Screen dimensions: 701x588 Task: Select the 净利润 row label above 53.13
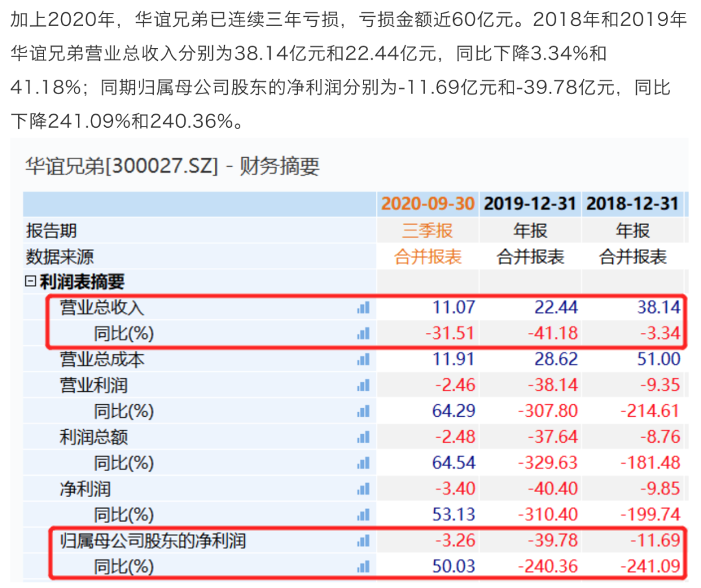pos(86,489)
